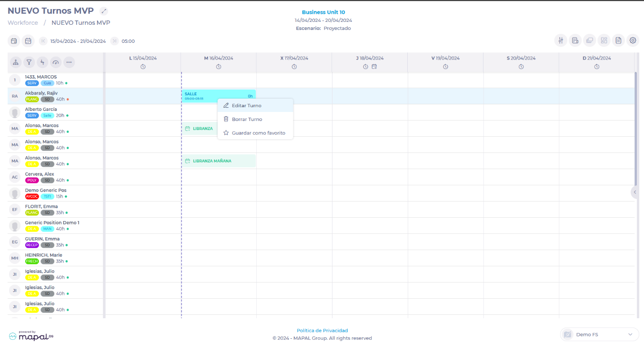
Task: Open the sliders adjustment icon in top toolbar
Action: point(561,40)
